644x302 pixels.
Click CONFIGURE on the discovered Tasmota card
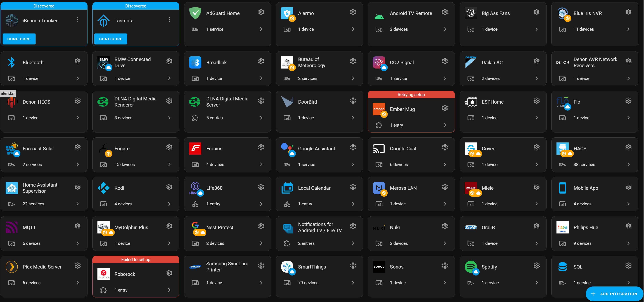click(111, 39)
